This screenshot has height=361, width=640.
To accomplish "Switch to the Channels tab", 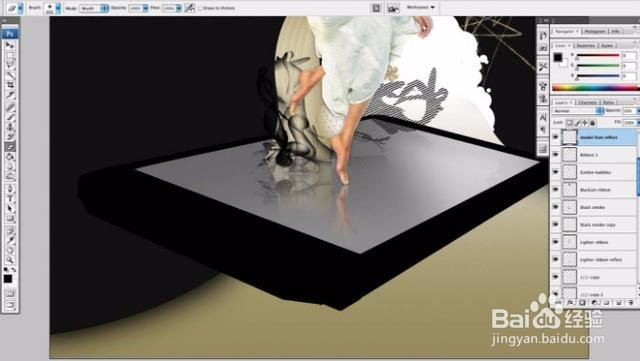I will point(587,102).
